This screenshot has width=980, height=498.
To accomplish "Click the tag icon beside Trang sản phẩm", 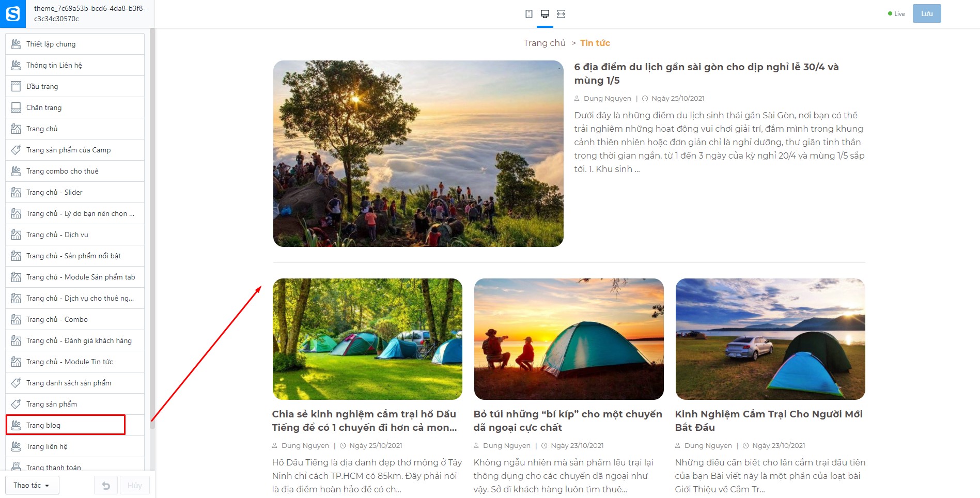I will 16,404.
